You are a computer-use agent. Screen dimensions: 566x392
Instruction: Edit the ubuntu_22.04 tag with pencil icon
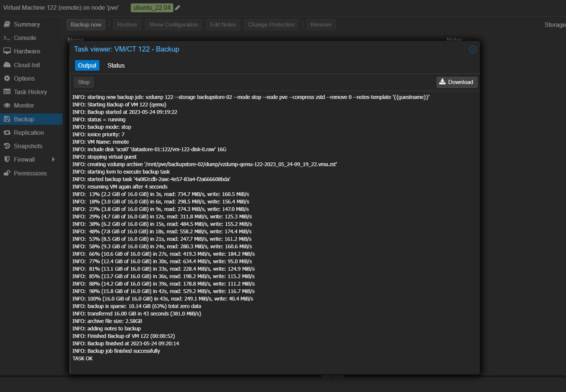[177, 7]
